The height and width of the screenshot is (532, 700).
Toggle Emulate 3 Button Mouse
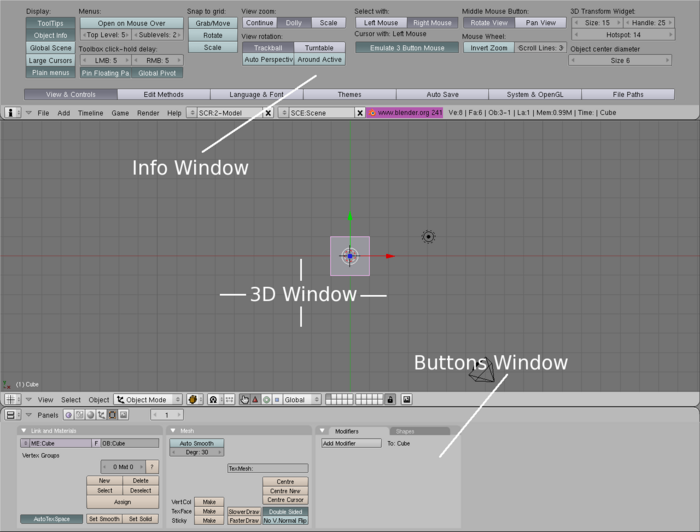click(x=407, y=48)
